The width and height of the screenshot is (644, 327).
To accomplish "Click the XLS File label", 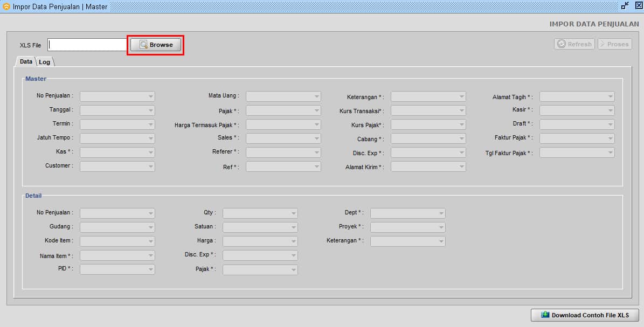I will 30,45.
